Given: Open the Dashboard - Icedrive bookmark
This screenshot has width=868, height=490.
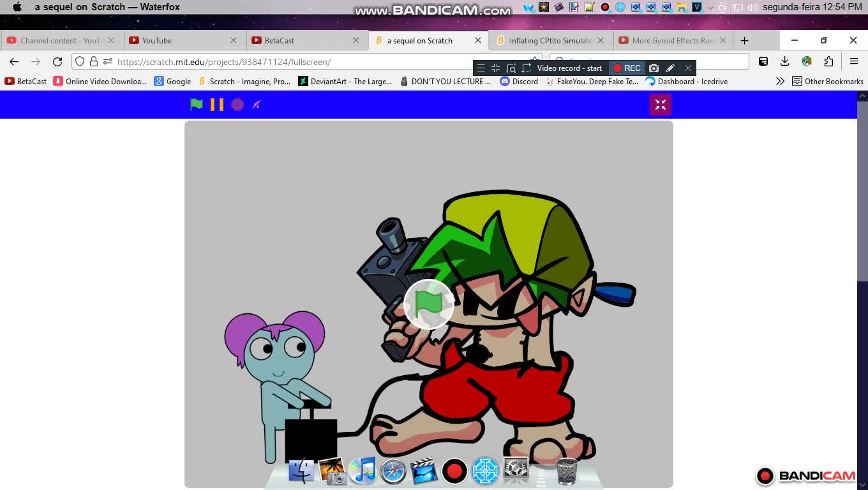Looking at the screenshot, I should click(x=687, y=81).
